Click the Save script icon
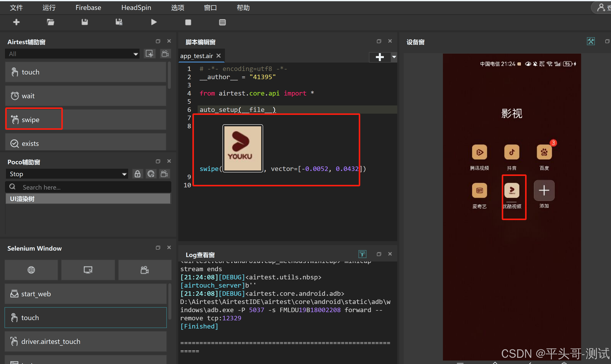 [x=85, y=22]
